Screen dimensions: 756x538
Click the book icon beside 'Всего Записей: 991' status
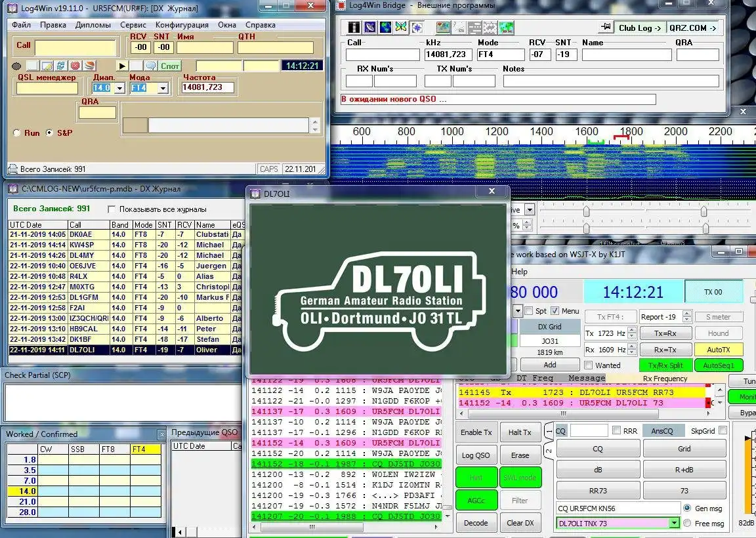tap(13, 169)
